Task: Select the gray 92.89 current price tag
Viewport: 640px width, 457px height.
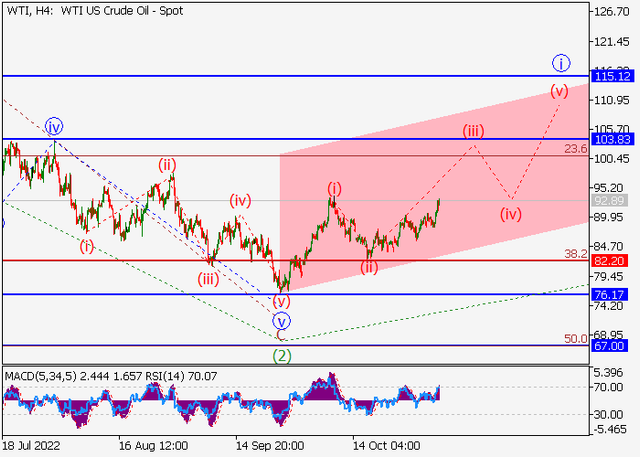Action: (609, 200)
